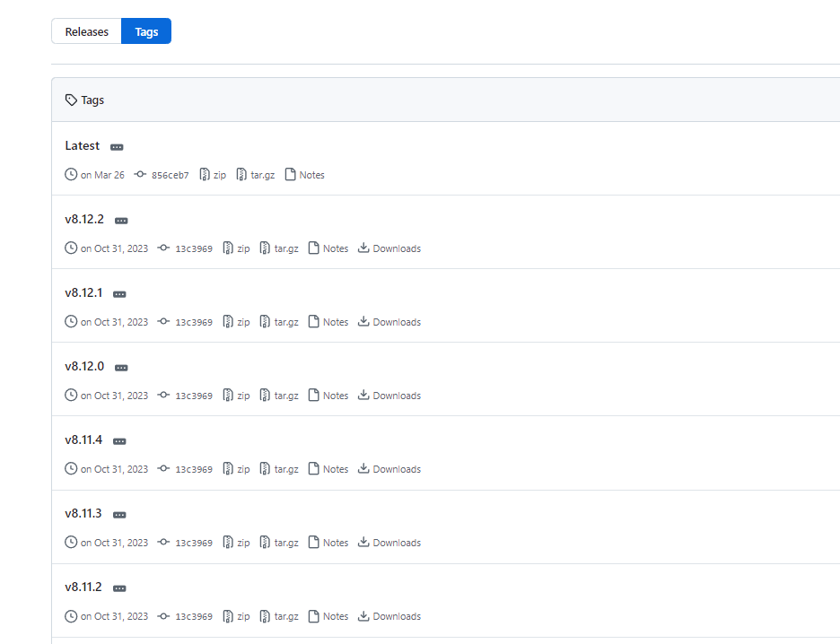This screenshot has height=644, width=840.
Task: Click download arrow icon in v8.11.2 row
Action: [363, 615]
